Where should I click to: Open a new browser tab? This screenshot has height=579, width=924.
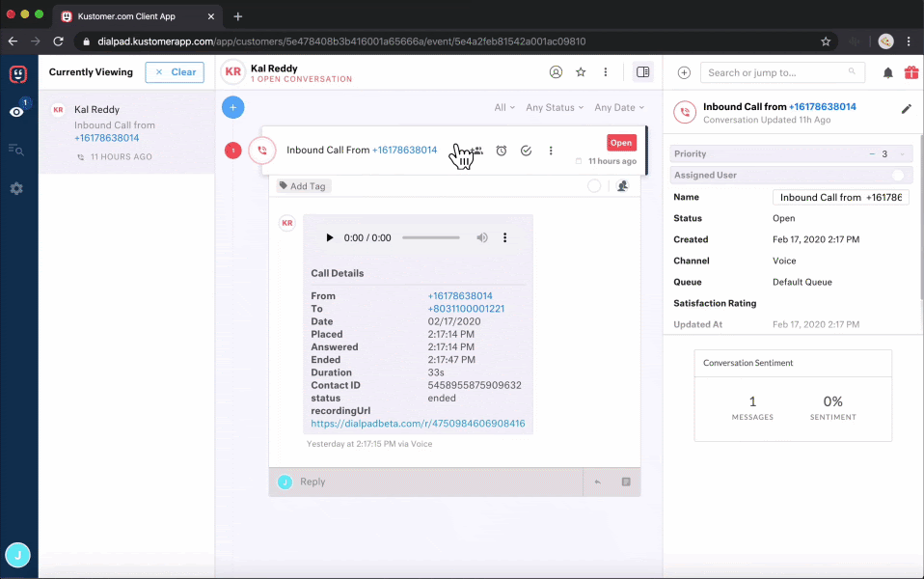(x=238, y=16)
